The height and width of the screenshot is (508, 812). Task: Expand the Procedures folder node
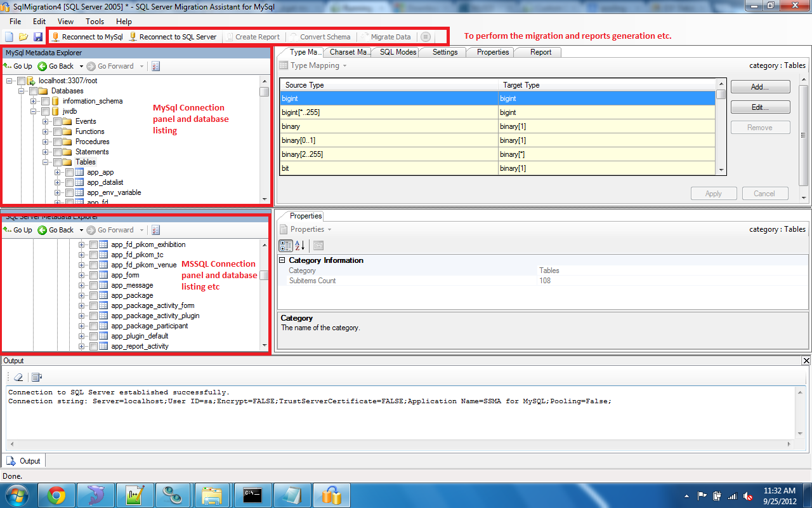(x=46, y=142)
